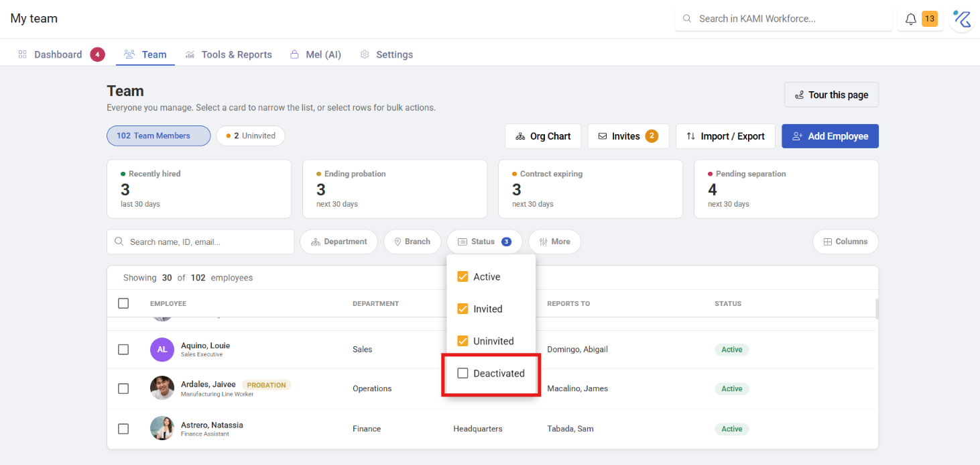The height and width of the screenshot is (465, 980).
Task: Uncheck the Invited status filter
Action: click(x=463, y=309)
